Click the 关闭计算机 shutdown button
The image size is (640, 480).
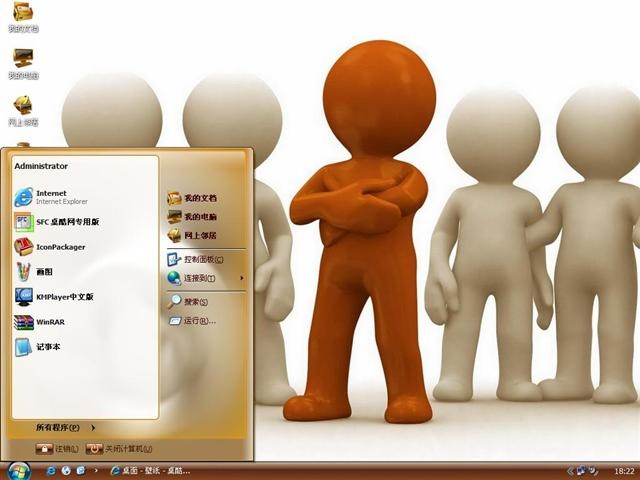click(x=119, y=449)
